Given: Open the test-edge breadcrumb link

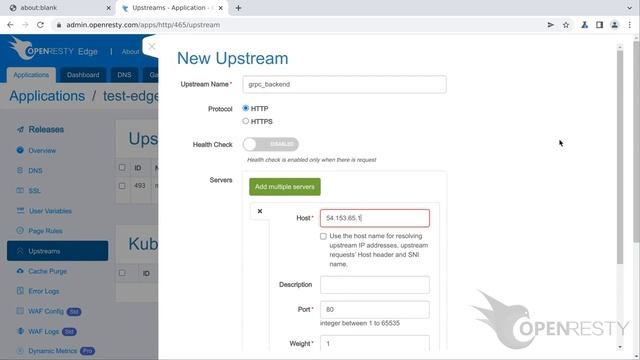Looking at the screenshot, I should [x=131, y=96].
